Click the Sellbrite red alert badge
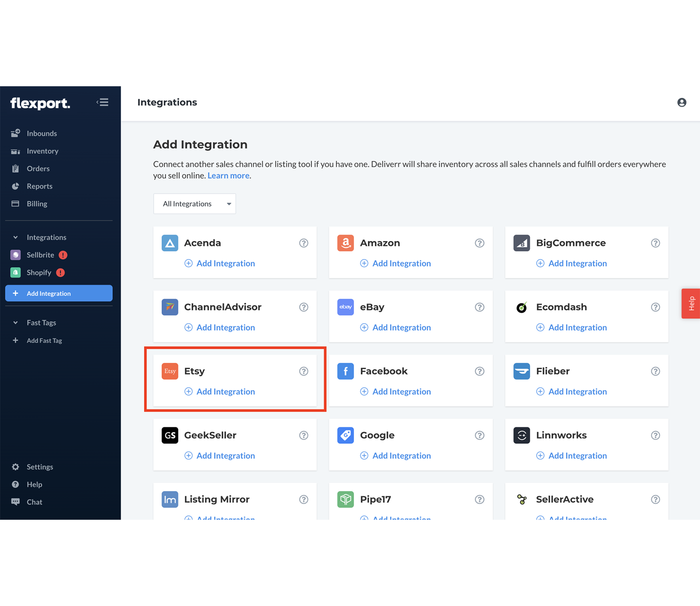Viewport: 700px width, 606px height. click(63, 255)
